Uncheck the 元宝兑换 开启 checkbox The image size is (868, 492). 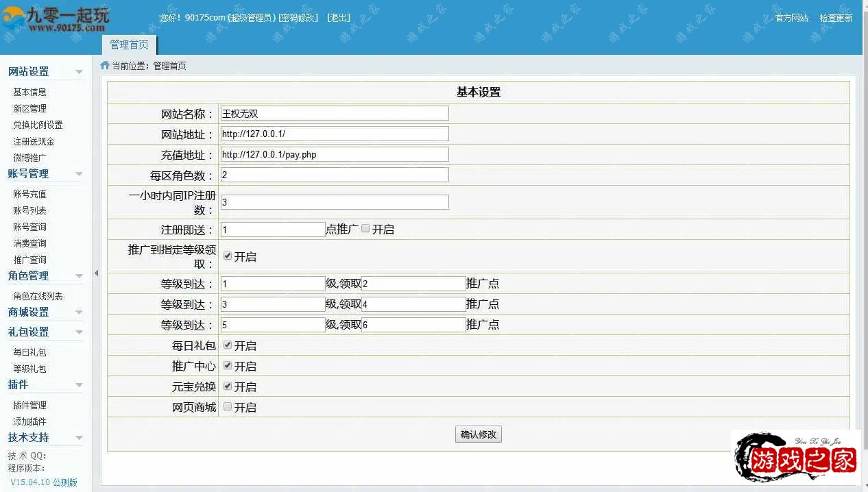pyautogui.click(x=228, y=386)
